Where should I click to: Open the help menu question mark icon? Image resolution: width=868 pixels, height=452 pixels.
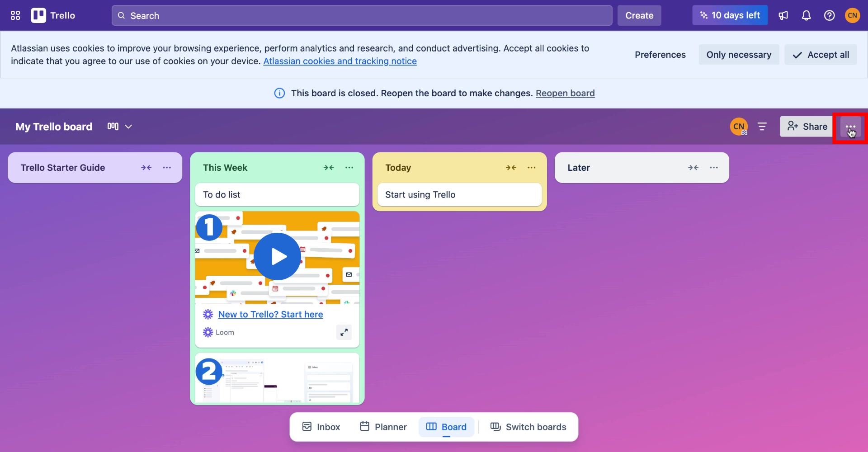pos(830,15)
